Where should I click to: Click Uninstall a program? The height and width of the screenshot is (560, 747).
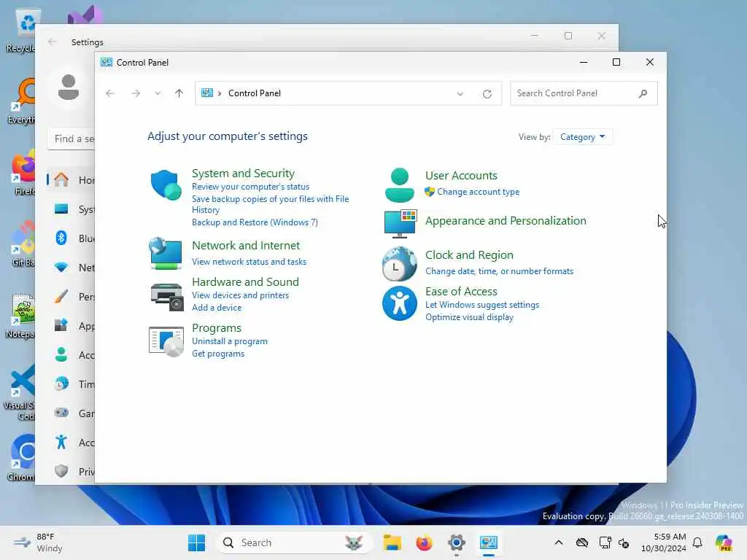coord(230,341)
